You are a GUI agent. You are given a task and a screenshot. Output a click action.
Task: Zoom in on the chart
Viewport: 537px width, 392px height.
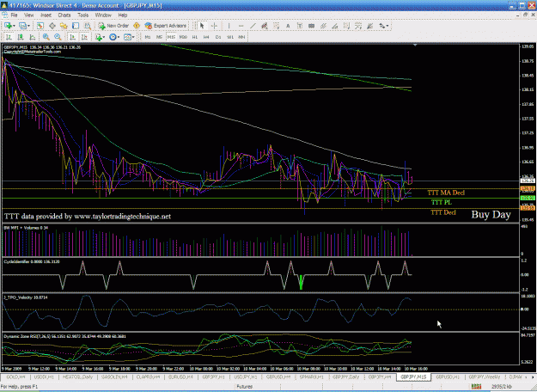coord(46,37)
